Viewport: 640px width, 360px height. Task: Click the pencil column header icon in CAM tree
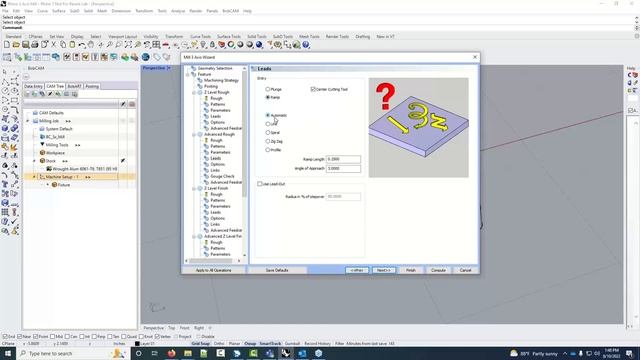(x=123, y=104)
